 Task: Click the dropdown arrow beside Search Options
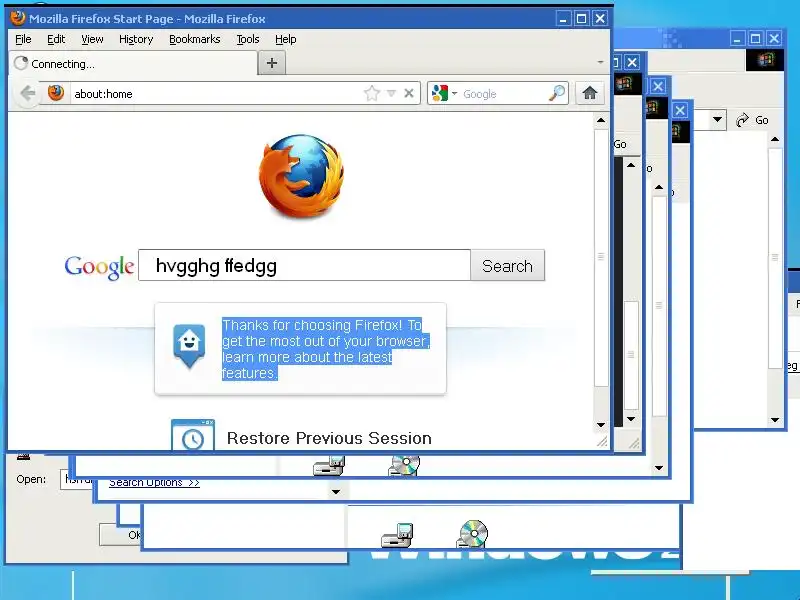pyautogui.click(x=336, y=492)
